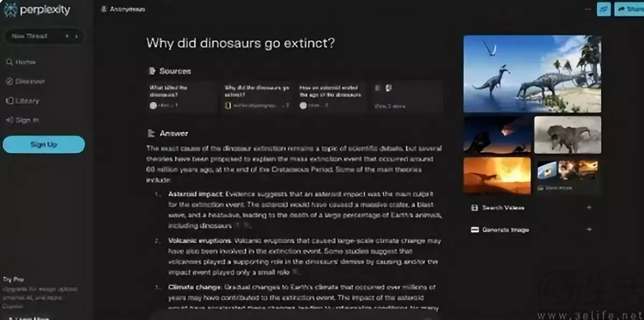Image resolution: width=644 pixels, height=320 pixels.
Task: Open the large dinosaurs-by-water image
Action: click(x=532, y=74)
